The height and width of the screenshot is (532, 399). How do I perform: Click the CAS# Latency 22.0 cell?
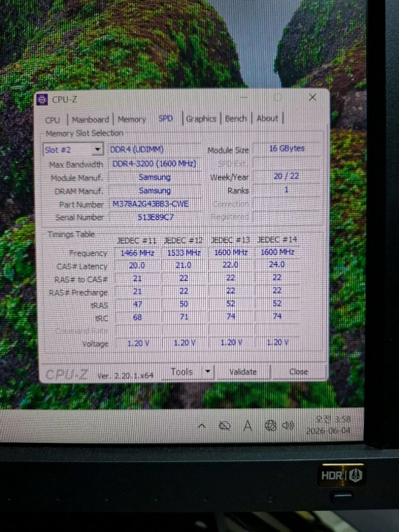coord(230,264)
